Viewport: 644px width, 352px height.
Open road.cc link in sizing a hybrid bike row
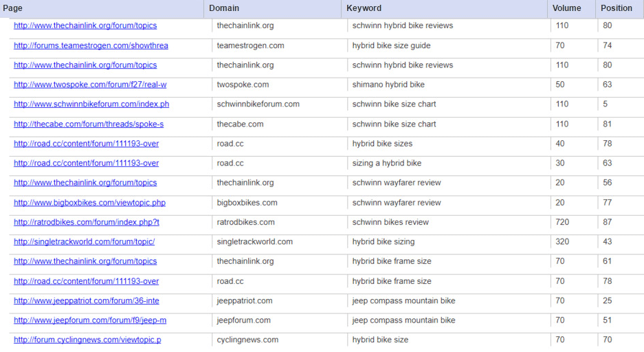pyautogui.click(x=86, y=163)
